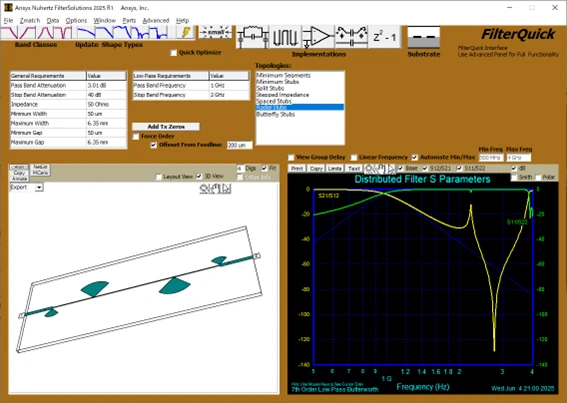Enable View Group Delay checkbox

[291, 157]
